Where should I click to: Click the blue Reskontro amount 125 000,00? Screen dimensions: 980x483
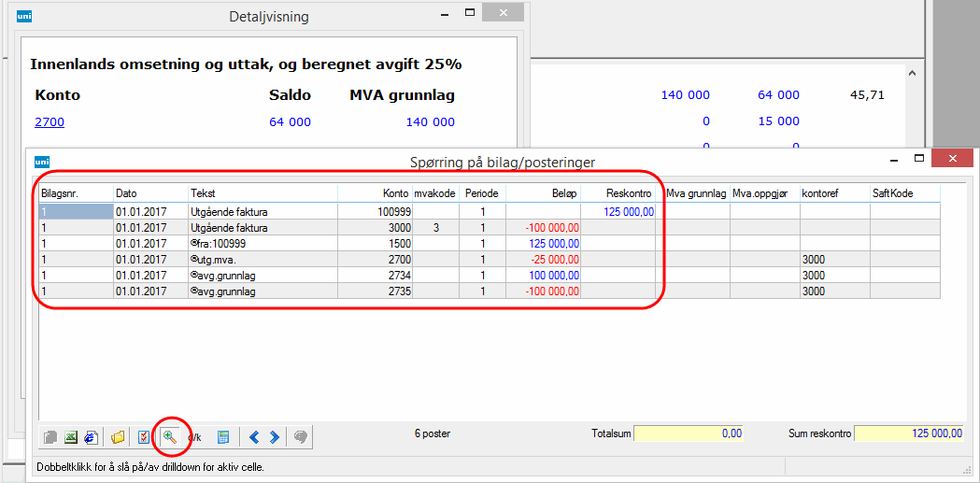click(628, 212)
